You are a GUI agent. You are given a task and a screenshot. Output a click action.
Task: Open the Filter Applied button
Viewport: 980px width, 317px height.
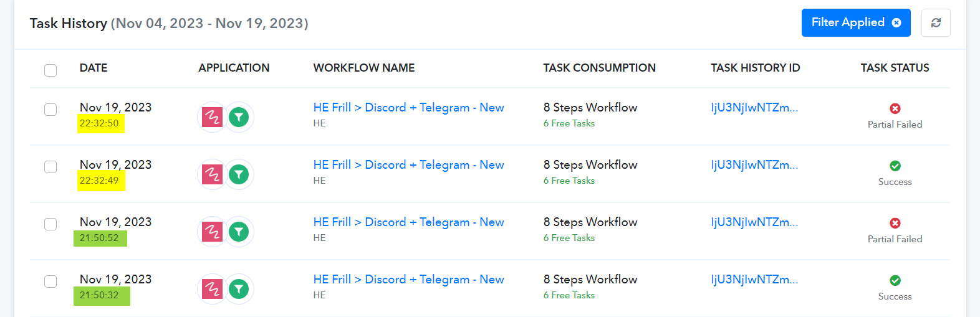click(x=856, y=23)
